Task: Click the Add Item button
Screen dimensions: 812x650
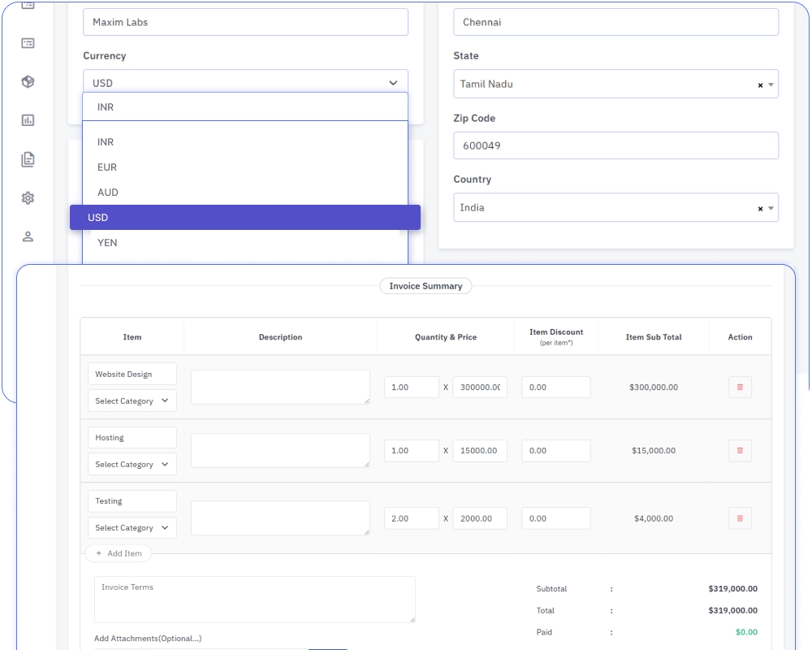Action: click(119, 553)
